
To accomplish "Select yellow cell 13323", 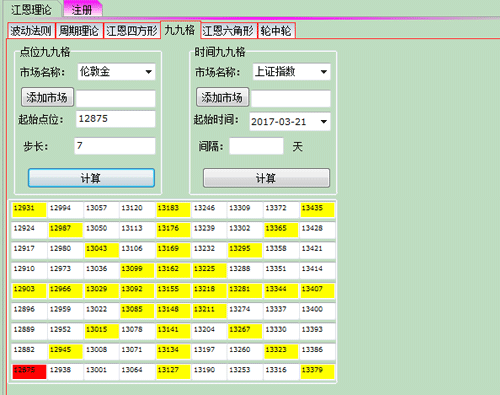I will tap(281, 351).
